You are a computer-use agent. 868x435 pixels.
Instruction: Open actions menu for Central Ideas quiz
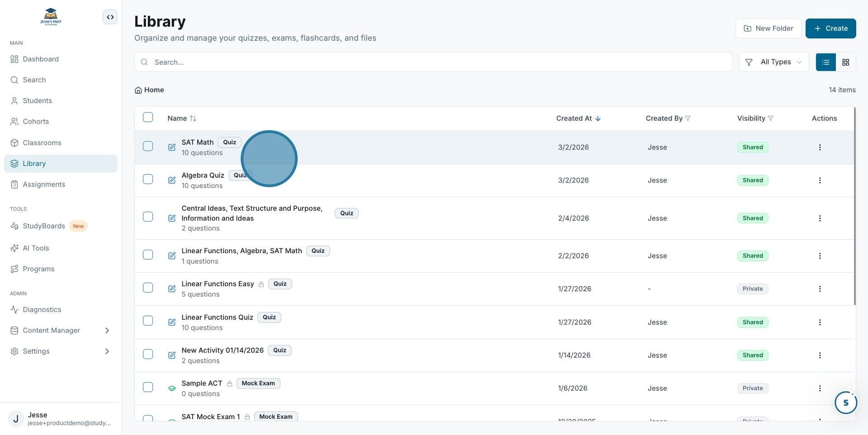pos(820,218)
